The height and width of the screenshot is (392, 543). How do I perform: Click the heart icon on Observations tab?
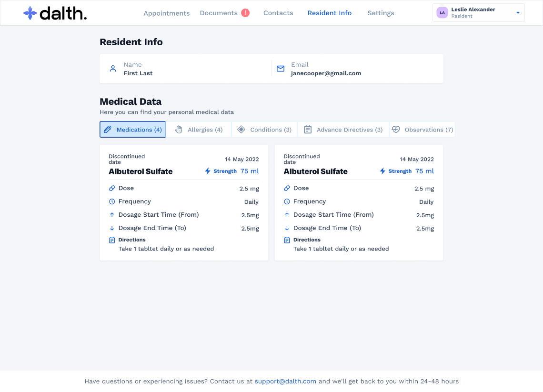pos(396,130)
